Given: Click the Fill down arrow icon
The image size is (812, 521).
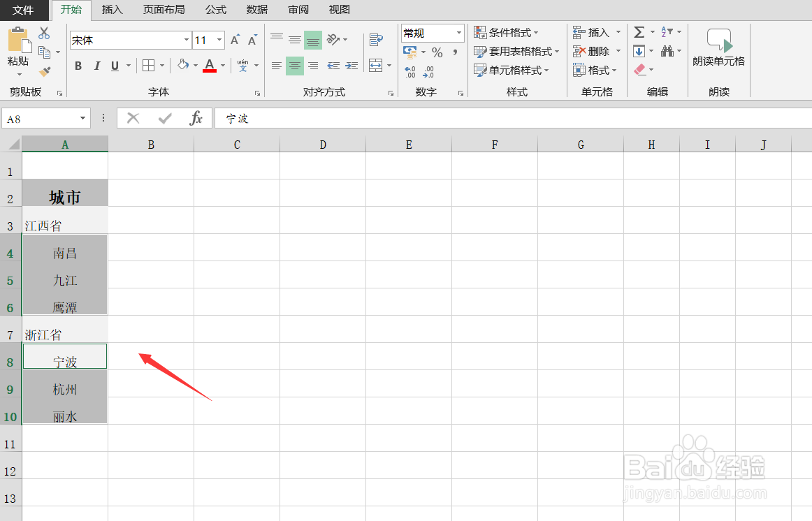Looking at the screenshot, I should pyautogui.click(x=639, y=51).
